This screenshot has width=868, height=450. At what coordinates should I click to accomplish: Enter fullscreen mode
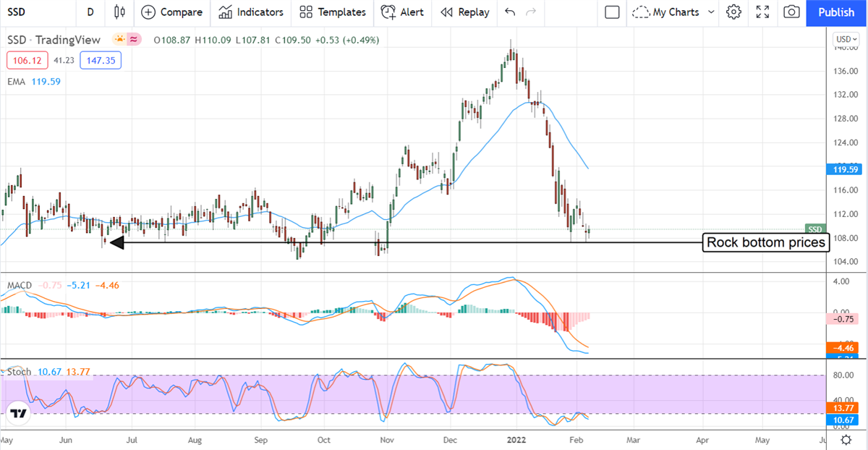(762, 12)
